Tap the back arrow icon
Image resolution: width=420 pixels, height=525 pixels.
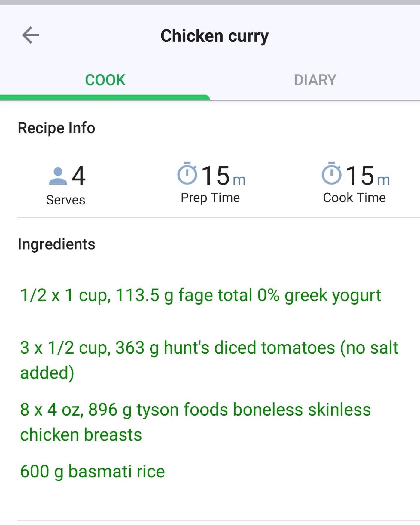point(31,35)
